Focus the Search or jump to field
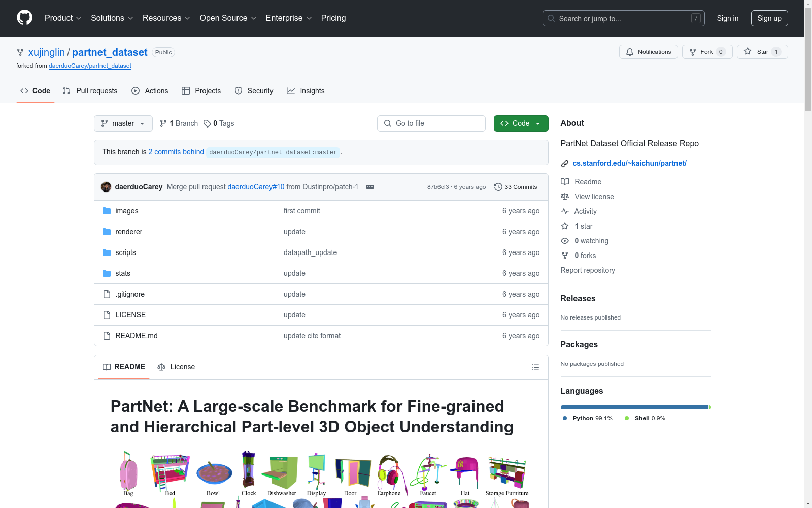The height and width of the screenshot is (508, 812). pyautogui.click(x=624, y=18)
